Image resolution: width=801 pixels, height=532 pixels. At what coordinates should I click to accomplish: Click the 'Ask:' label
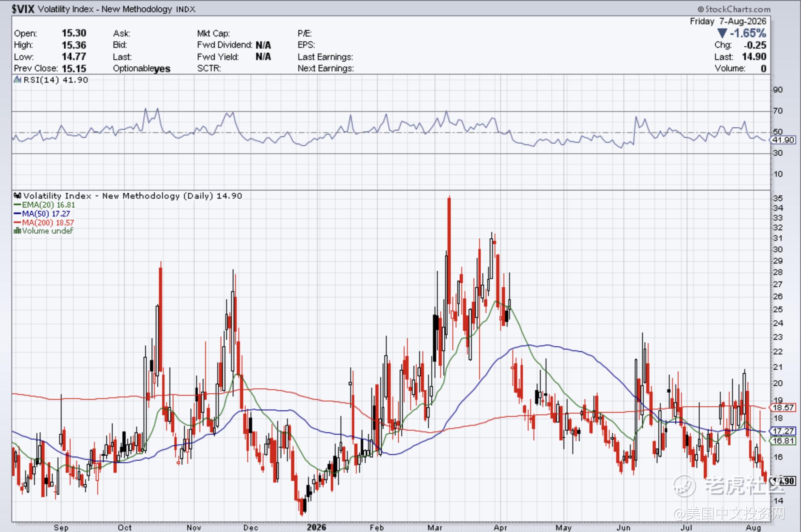pyautogui.click(x=122, y=34)
